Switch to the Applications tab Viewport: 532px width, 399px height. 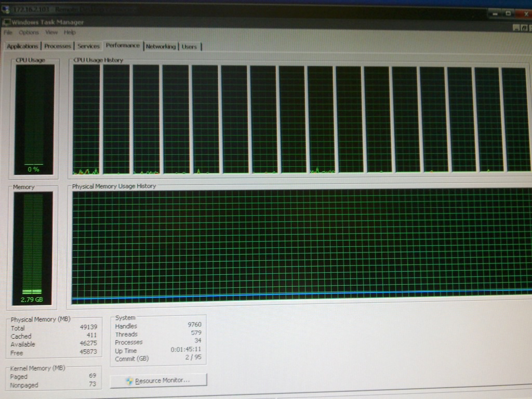[x=22, y=46]
